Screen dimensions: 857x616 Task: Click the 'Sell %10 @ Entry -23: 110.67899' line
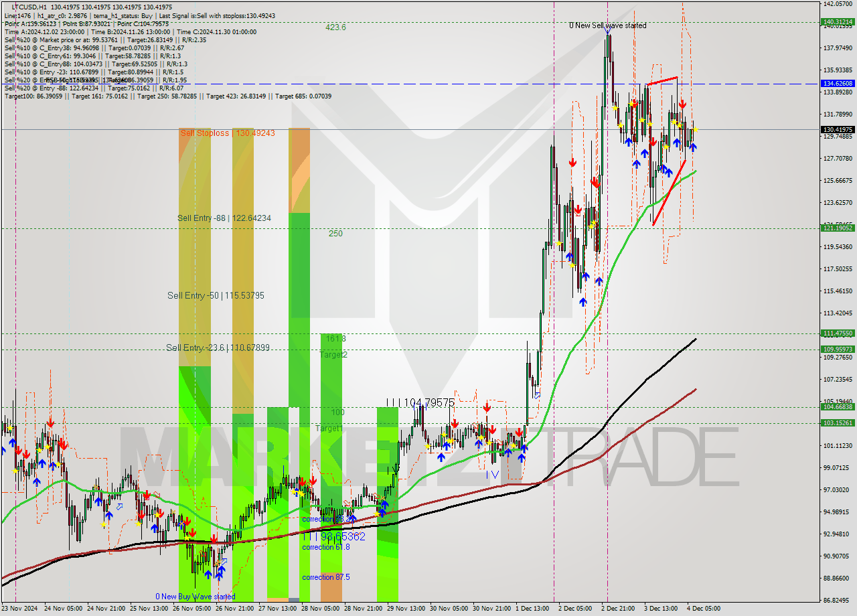(94, 72)
